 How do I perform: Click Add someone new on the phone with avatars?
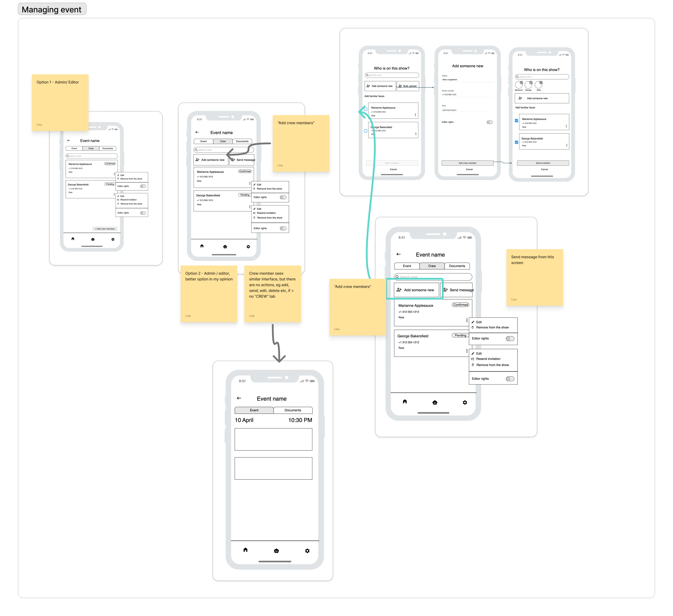pos(542,98)
